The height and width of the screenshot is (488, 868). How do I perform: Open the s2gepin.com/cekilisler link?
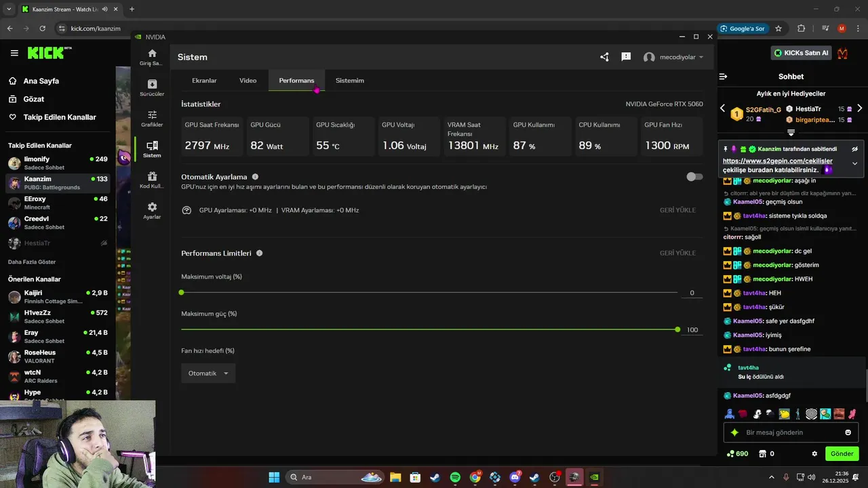pos(777,161)
